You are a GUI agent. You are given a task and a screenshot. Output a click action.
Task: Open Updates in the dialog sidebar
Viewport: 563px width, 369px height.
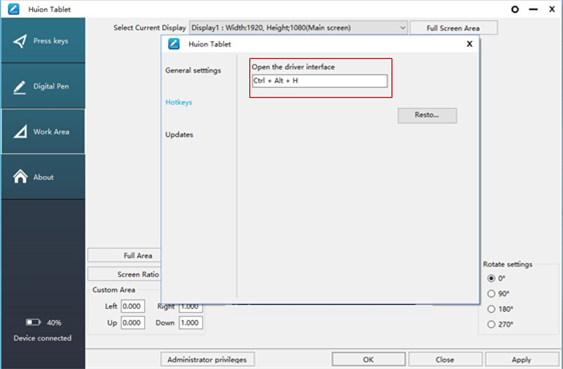(179, 135)
